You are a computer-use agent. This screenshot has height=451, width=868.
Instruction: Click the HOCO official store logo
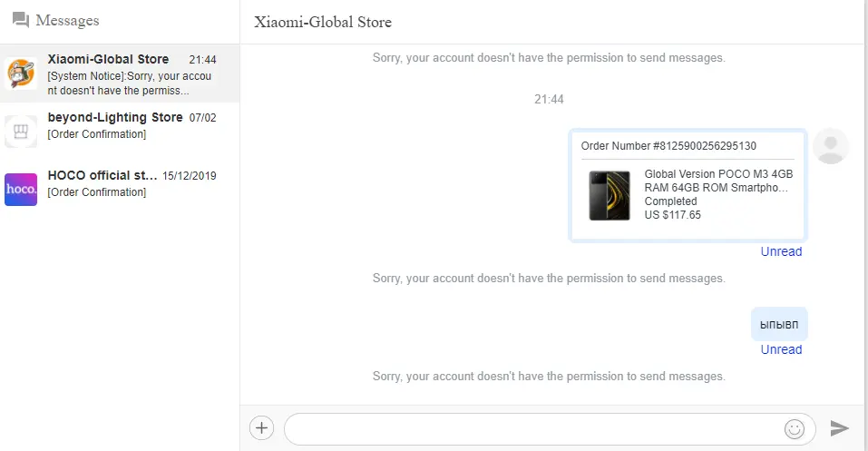click(21, 190)
